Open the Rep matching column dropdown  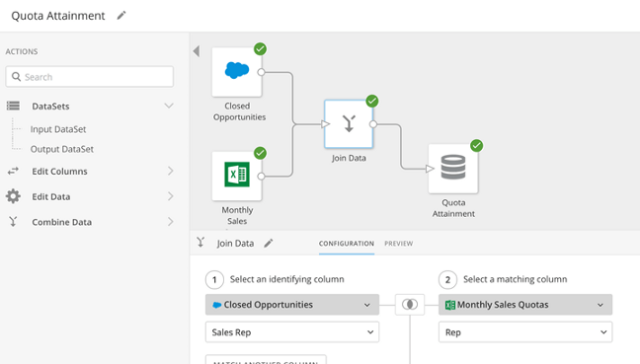pyautogui.click(x=525, y=332)
